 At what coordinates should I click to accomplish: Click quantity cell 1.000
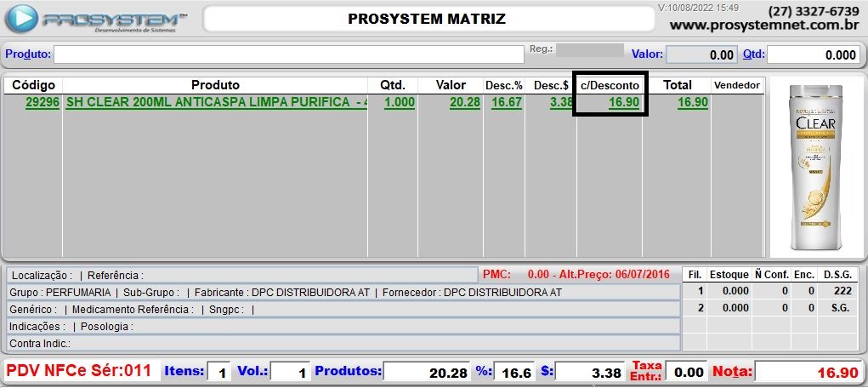(x=399, y=103)
